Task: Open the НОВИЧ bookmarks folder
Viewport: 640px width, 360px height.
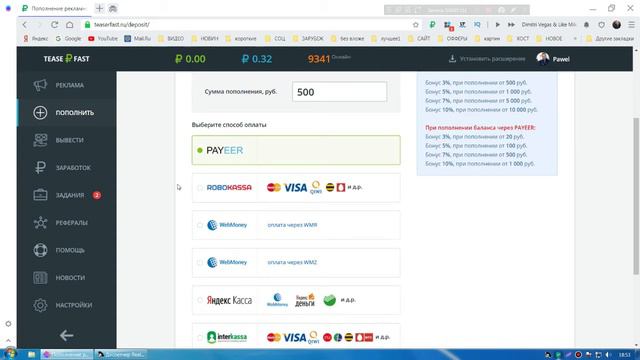Action: [x=204, y=38]
